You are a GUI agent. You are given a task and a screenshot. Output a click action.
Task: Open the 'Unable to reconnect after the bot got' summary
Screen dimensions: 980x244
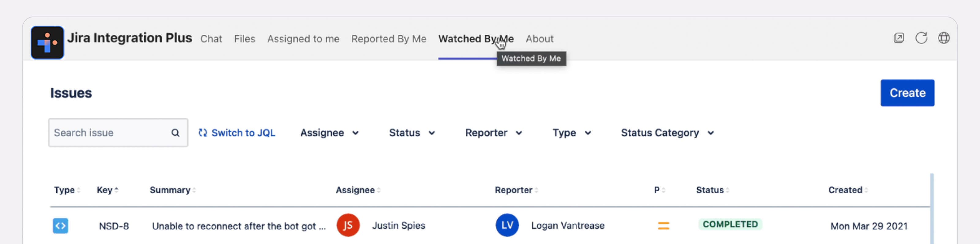(x=239, y=226)
